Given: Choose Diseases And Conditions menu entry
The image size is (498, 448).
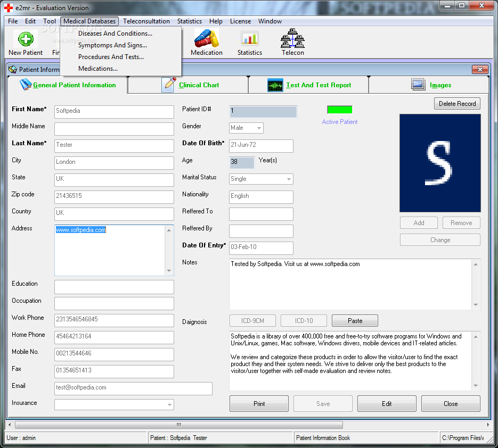Looking at the screenshot, I should coord(115,34).
